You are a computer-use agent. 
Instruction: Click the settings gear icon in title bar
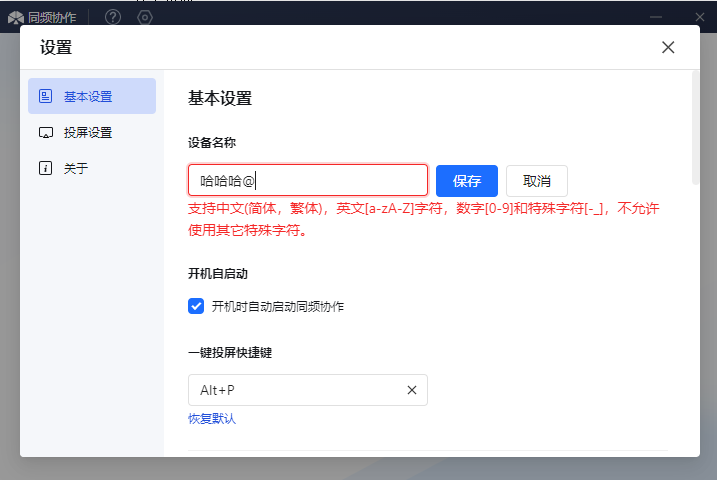(x=145, y=17)
